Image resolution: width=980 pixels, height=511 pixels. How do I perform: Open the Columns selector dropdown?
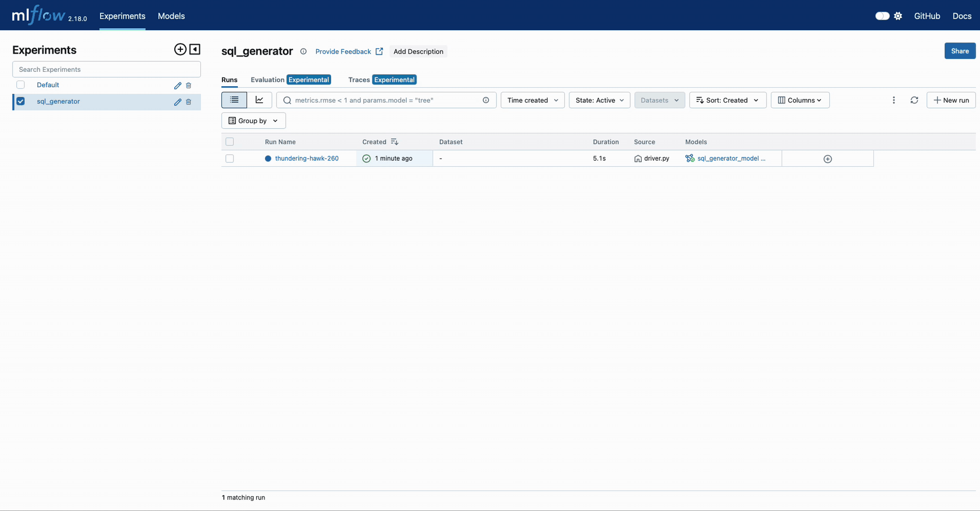[800, 100]
